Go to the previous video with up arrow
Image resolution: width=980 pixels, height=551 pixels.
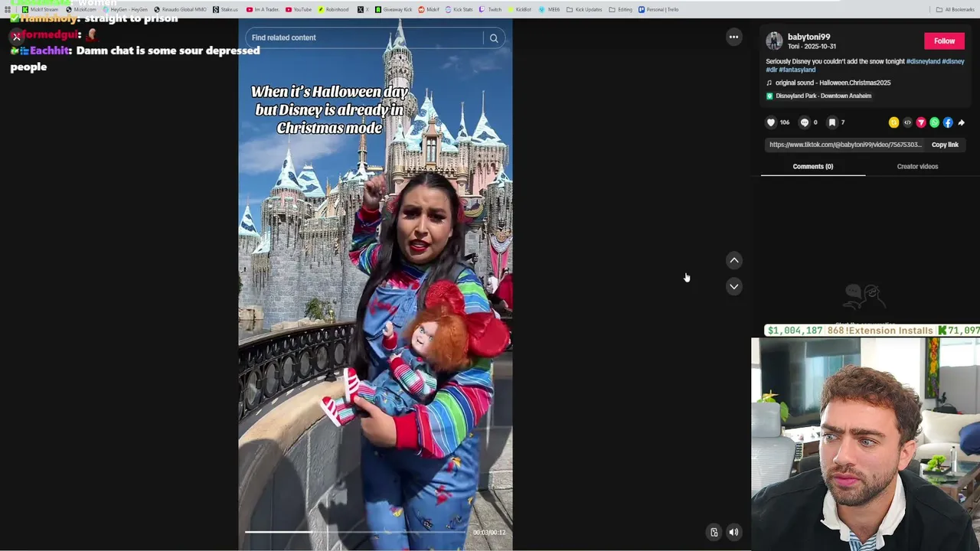click(733, 261)
